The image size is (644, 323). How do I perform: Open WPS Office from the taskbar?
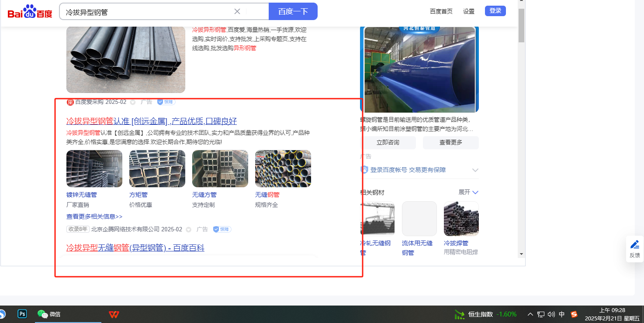coord(114,314)
